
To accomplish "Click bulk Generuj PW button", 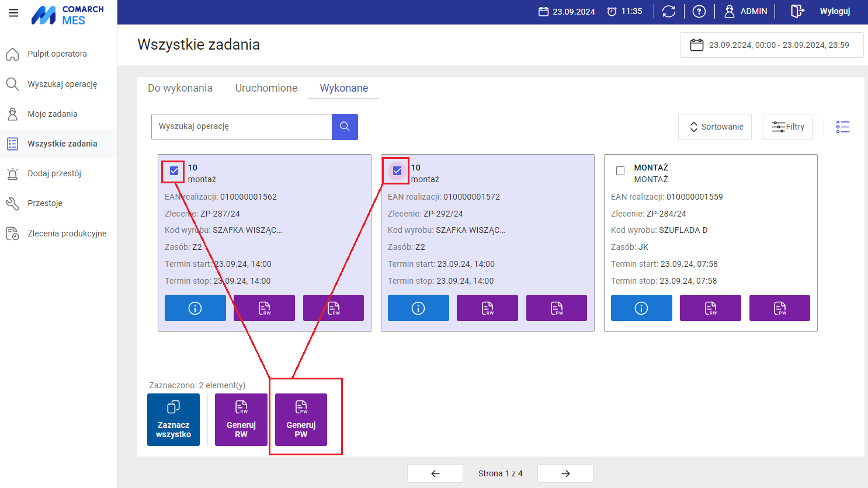I will pos(301,420).
